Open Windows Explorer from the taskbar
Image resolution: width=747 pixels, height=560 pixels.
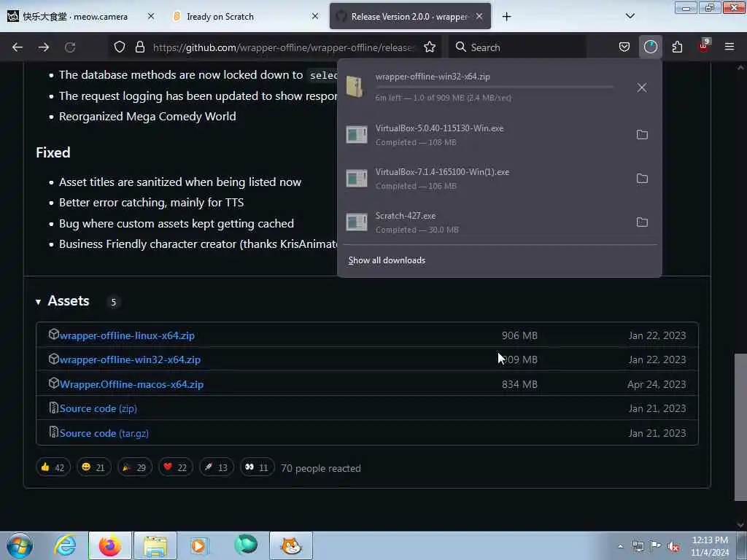(x=155, y=545)
